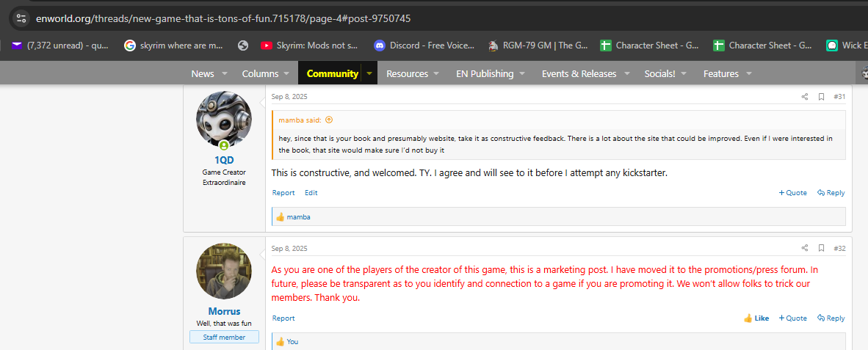This screenshot has height=350, width=868.
Task: Open the EN Publishing dropdown arrow
Action: coord(522,73)
